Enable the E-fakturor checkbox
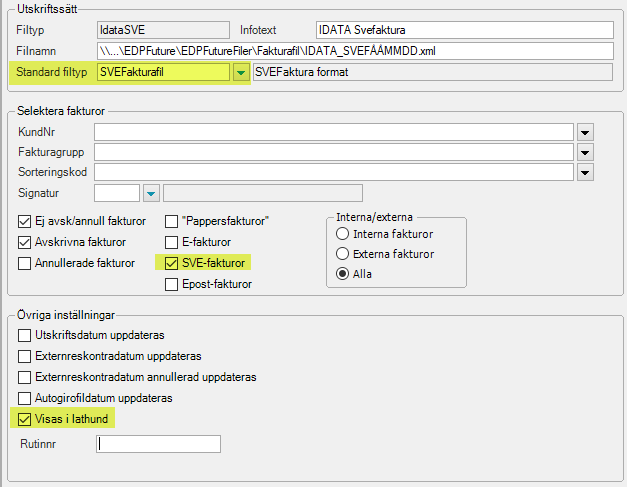Image resolution: width=627 pixels, height=487 pixels. pos(172,242)
